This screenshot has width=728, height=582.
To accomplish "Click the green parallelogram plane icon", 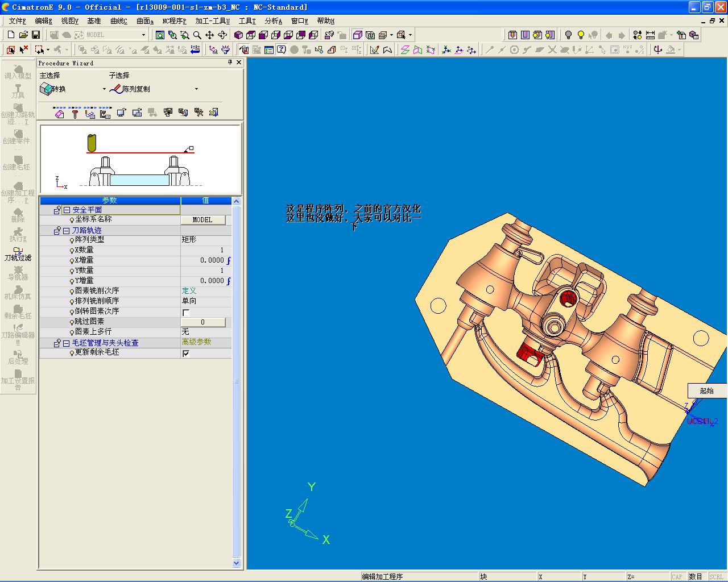I will (405, 50).
